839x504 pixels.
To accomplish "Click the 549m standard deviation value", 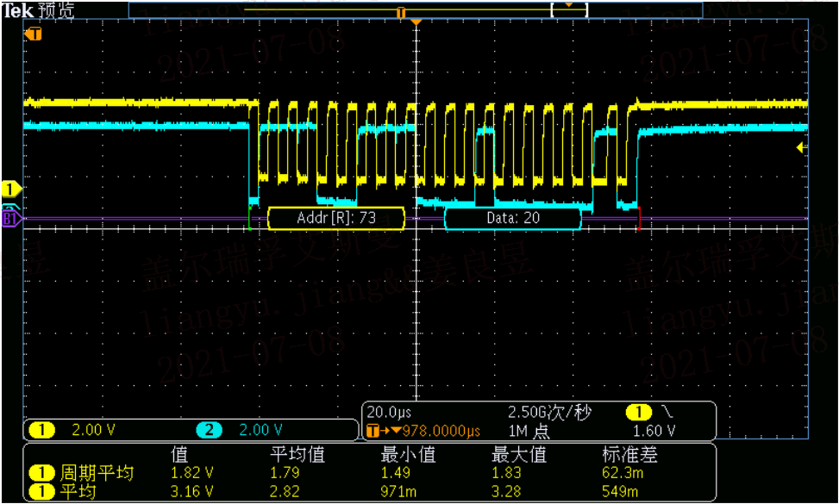I will (620, 491).
